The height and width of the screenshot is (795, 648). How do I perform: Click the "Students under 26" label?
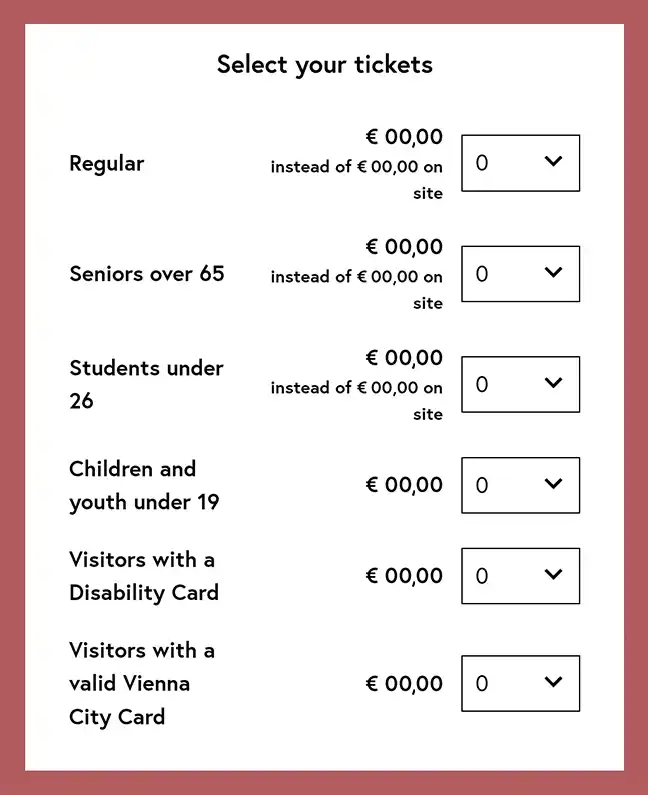146,384
